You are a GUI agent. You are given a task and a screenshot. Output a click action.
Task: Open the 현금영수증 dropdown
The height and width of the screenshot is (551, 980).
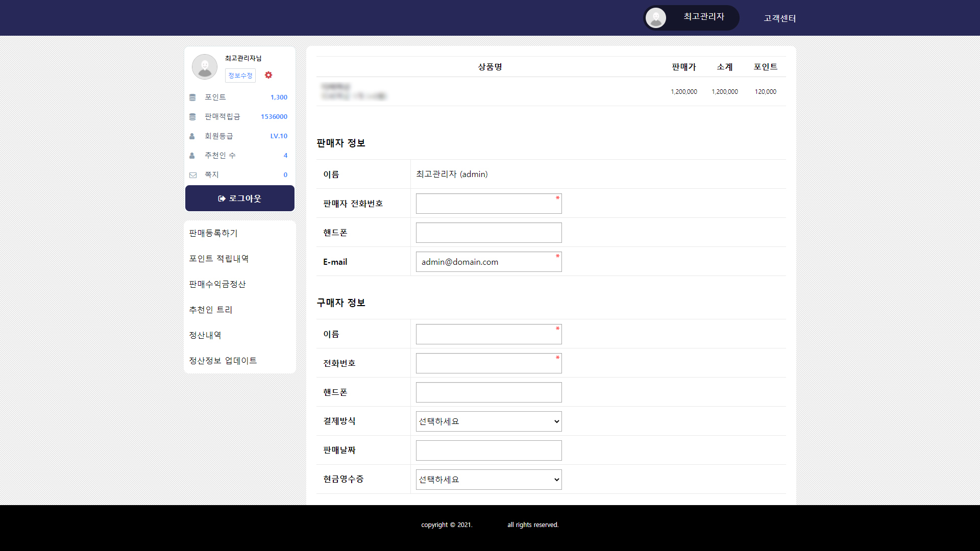488,480
